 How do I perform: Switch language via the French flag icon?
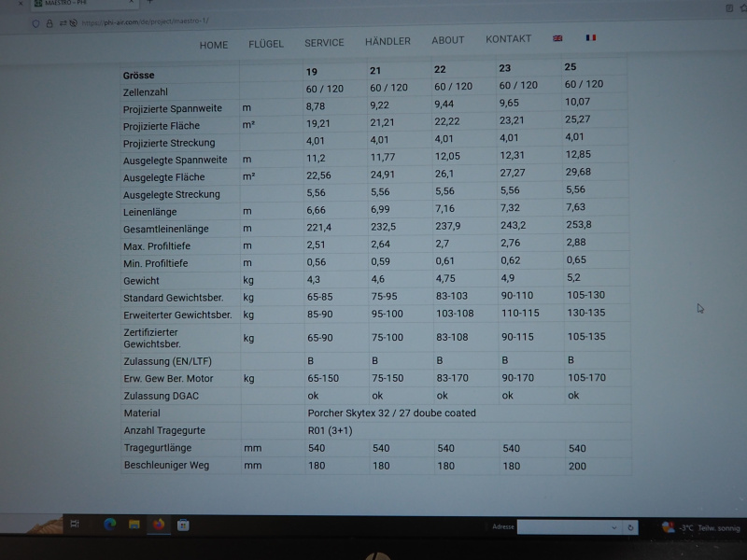click(x=591, y=37)
